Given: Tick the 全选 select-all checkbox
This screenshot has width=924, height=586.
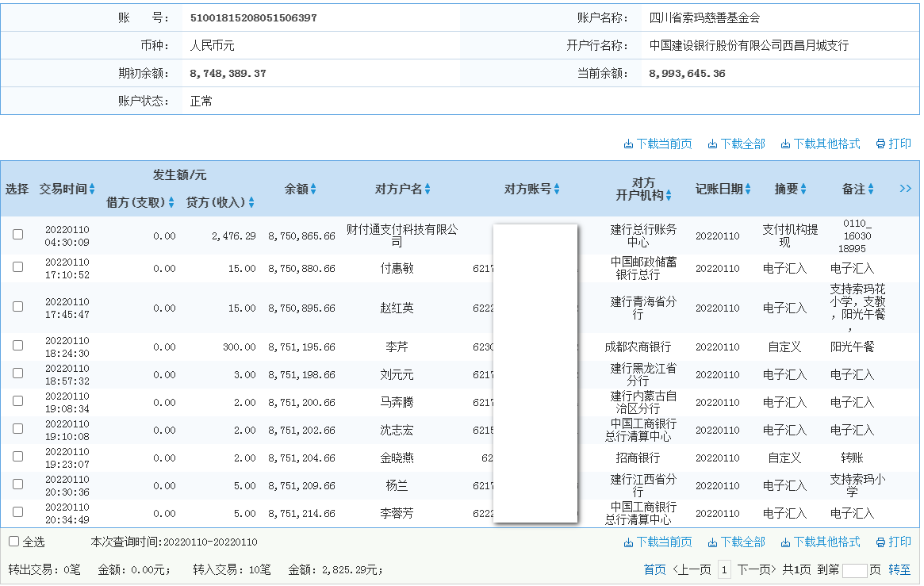Looking at the screenshot, I should (x=14, y=542).
